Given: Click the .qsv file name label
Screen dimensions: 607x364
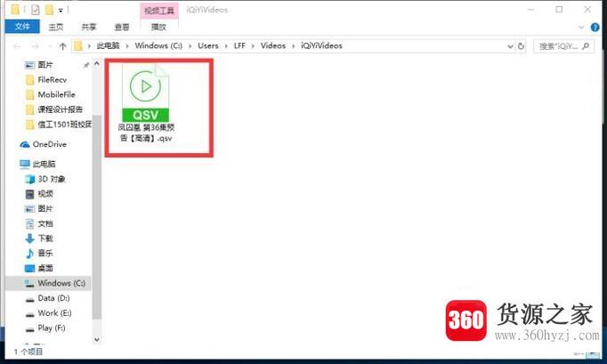Looking at the screenshot, I should point(146,133).
